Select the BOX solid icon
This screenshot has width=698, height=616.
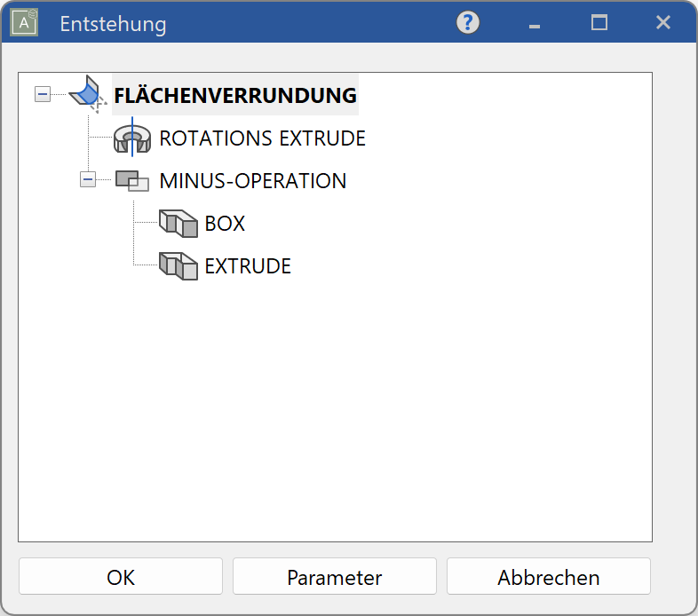[178, 223]
